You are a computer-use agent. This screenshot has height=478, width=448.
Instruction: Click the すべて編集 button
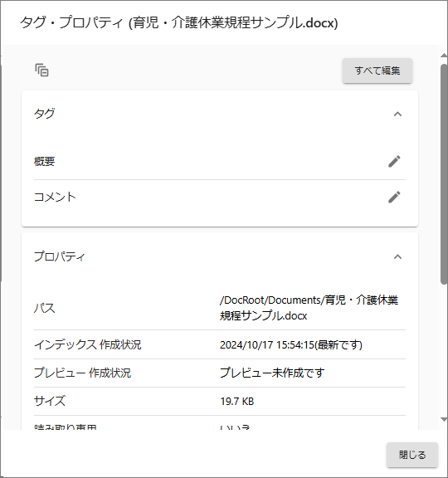377,71
